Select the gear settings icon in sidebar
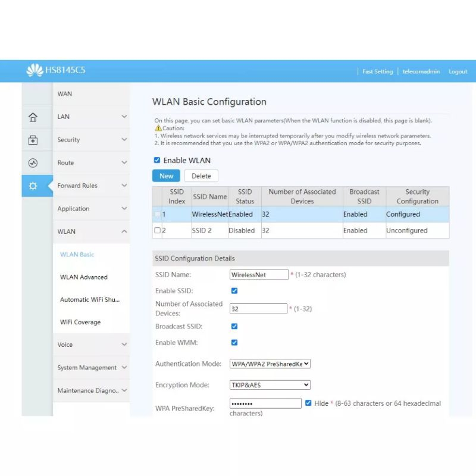The height and width of the screenshot is (476, 476). (33, 186)
